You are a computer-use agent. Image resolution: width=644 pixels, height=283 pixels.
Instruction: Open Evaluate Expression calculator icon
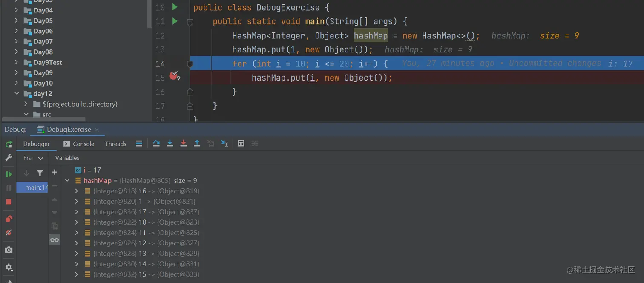point(241,144)
